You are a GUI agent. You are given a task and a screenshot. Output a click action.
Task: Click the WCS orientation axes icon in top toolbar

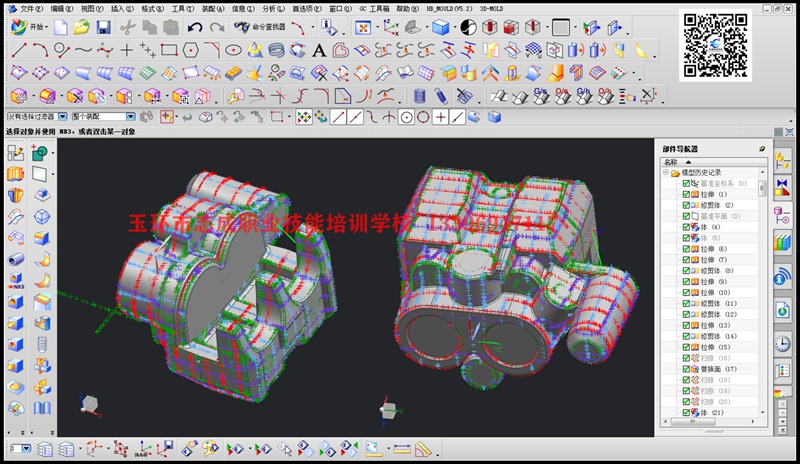pos(391,27)
